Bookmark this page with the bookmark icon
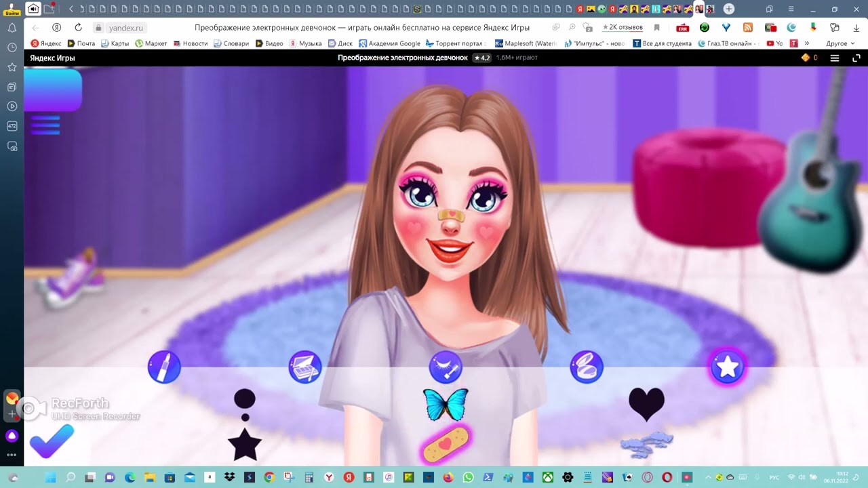 [656, 28]
